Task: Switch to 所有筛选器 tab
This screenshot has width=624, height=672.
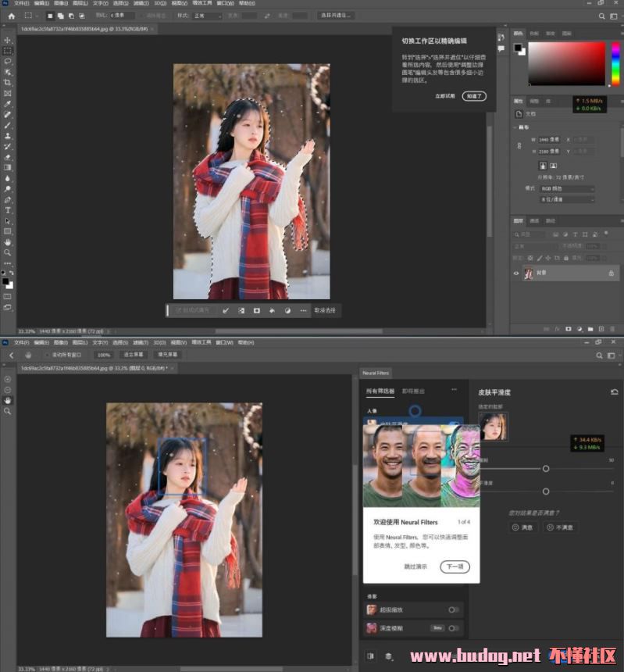Action: pos(380,391)
